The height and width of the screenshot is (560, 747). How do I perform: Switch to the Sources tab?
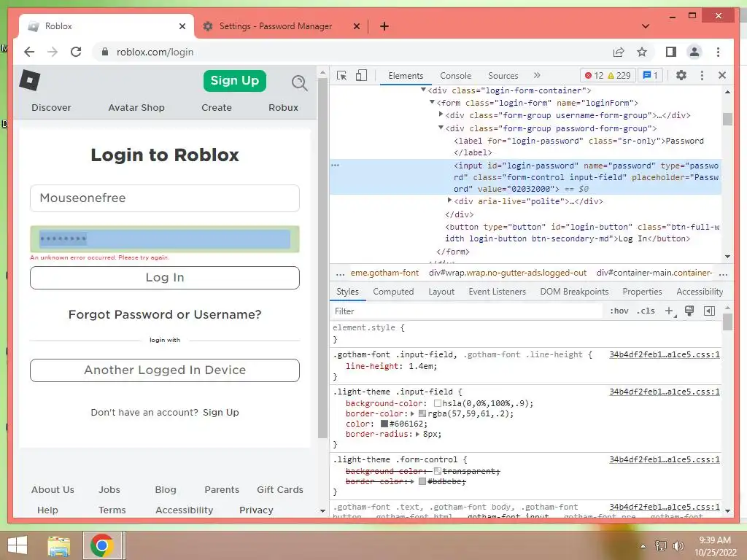click(x=503, y=76)
